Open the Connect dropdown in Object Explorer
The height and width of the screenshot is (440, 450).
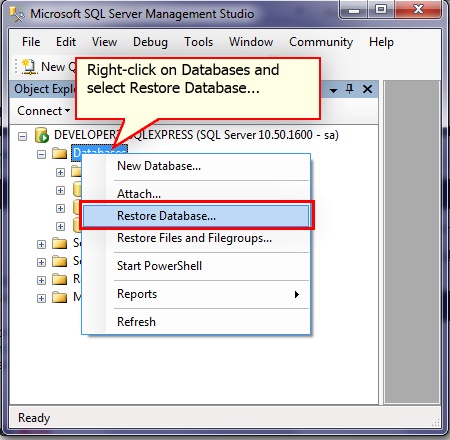43,111
